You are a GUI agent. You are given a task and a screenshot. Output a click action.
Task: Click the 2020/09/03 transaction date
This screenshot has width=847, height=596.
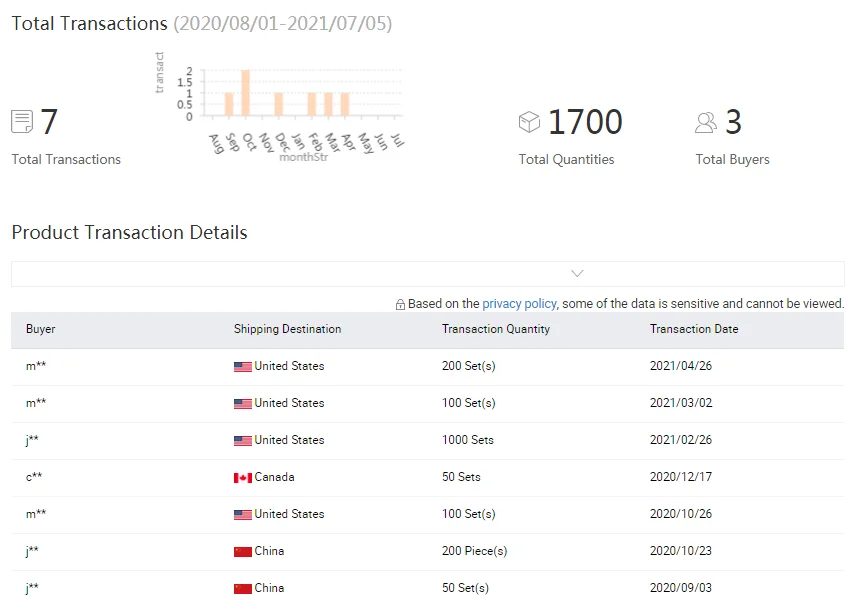pyautogui.click(x=680, y=588)
